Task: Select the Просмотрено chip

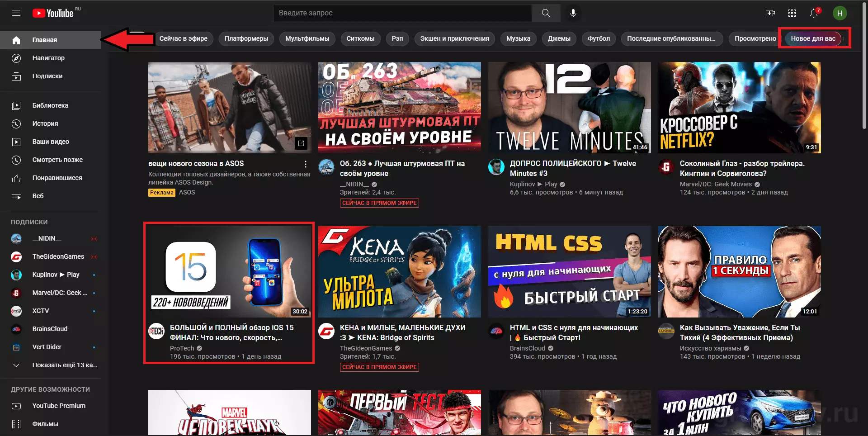Action: 755,38
